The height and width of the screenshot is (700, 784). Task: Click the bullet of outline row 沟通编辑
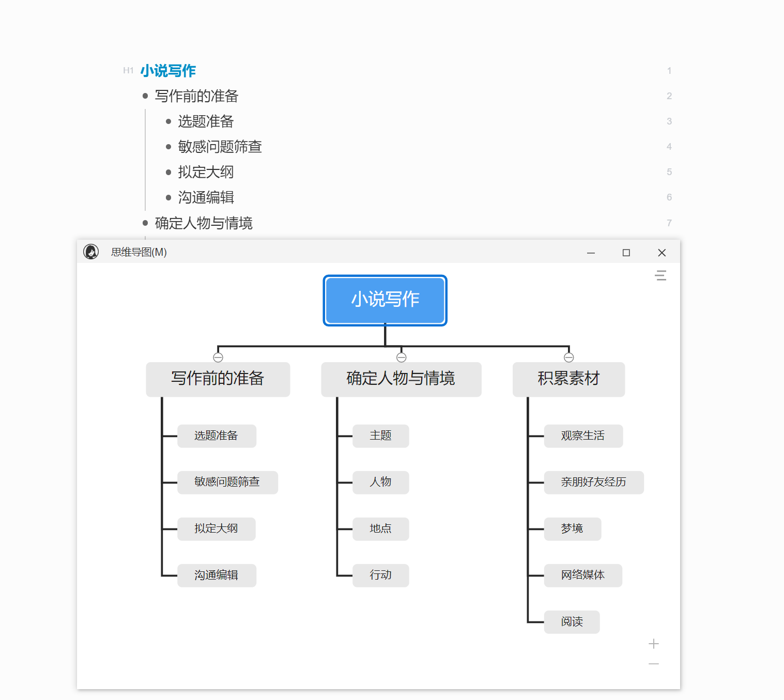tap(168, 197)
